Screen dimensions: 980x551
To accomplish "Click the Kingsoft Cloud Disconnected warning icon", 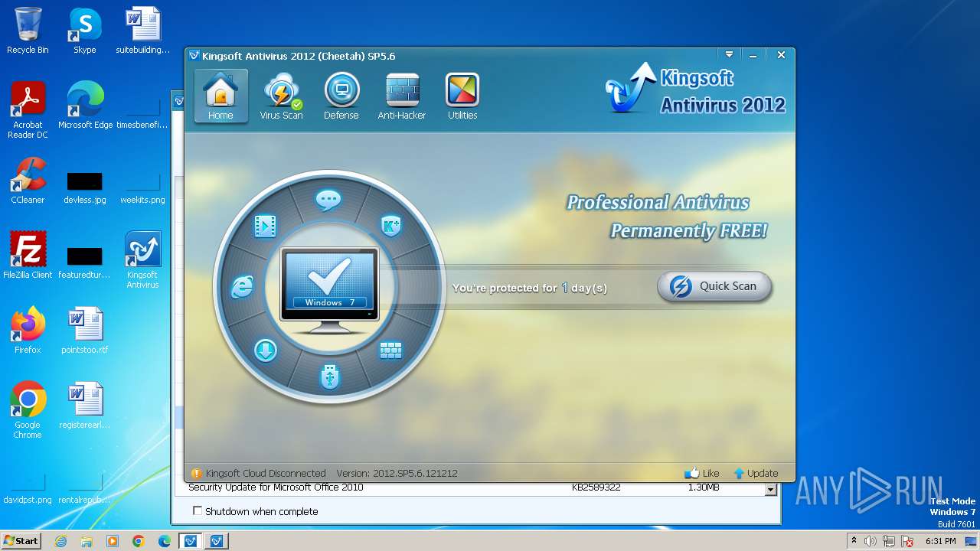I will 197,473.
